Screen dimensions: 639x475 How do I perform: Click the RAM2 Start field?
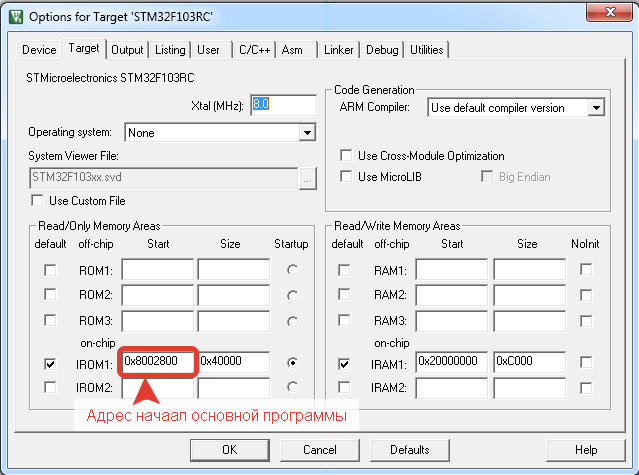click(x=452, y=295)
